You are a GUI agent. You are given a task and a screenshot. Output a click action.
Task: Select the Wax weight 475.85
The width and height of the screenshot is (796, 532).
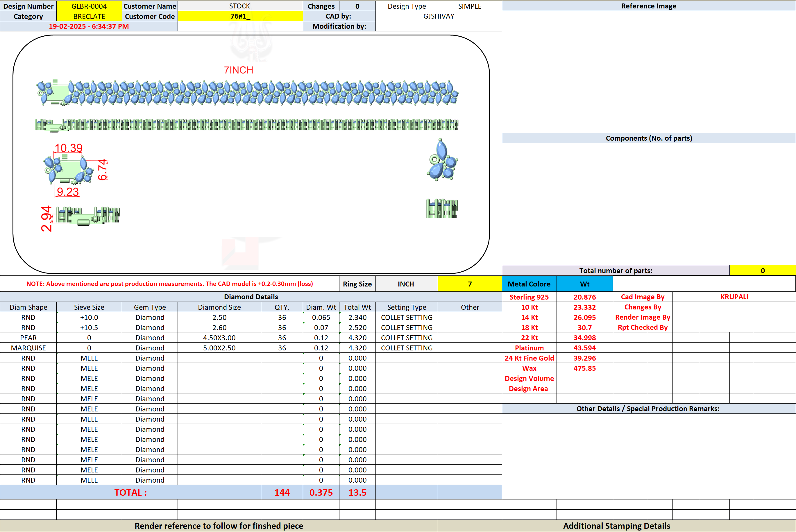point(585,368)
